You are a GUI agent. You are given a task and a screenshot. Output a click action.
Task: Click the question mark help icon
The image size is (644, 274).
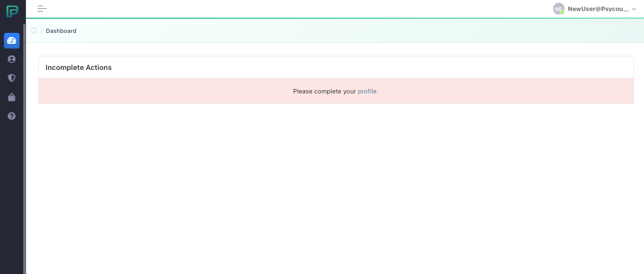11,116
